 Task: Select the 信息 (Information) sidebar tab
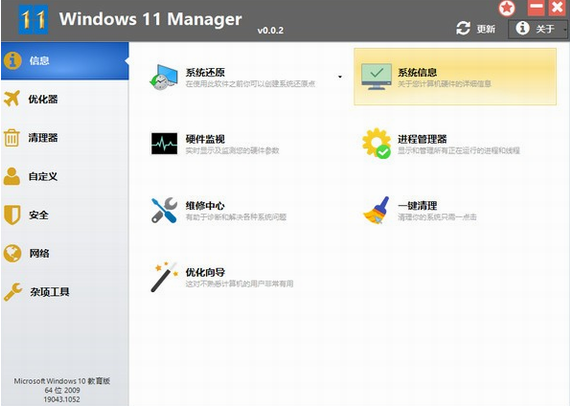65,61
